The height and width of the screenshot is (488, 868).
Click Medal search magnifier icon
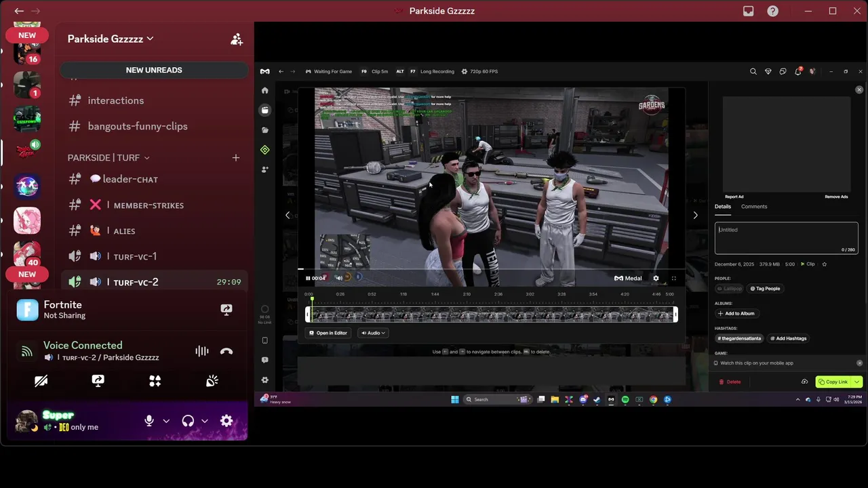click(x=753, y=71)
